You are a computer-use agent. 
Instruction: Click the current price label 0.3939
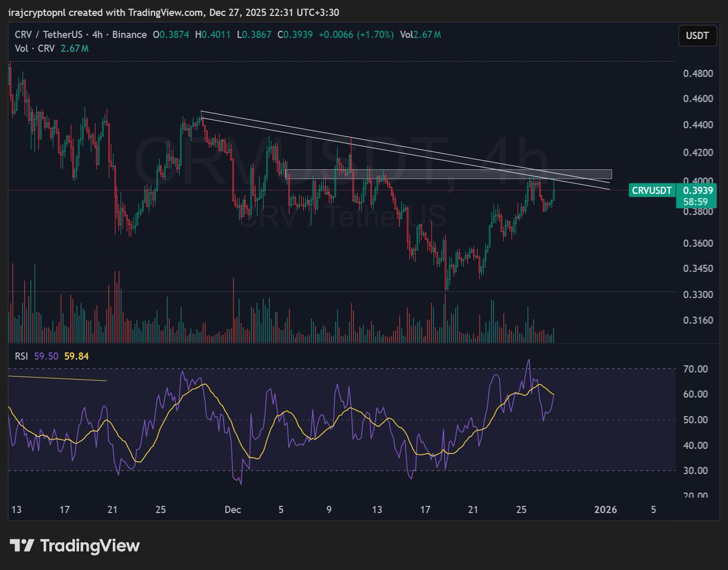pyautogui.click(x=696, y=190)
